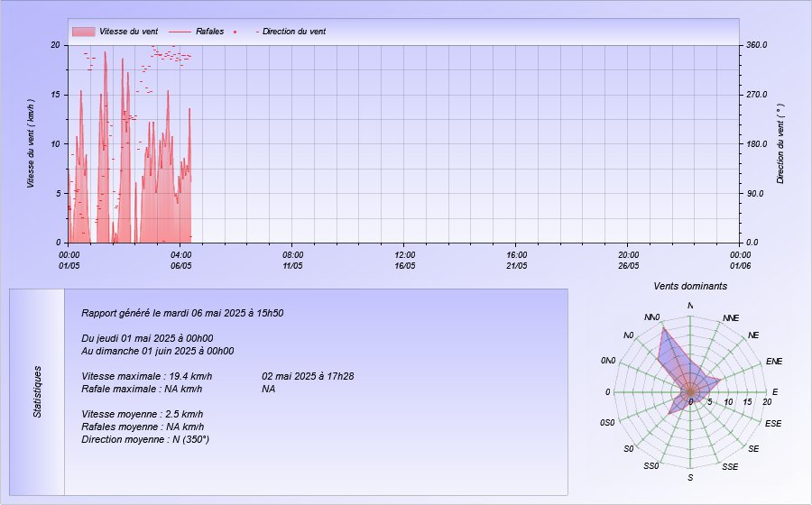Click the 'Vitesse du vent ( km/h )' axis title
Viewport: 812px width, 505px height.
[x=31, y=143]
